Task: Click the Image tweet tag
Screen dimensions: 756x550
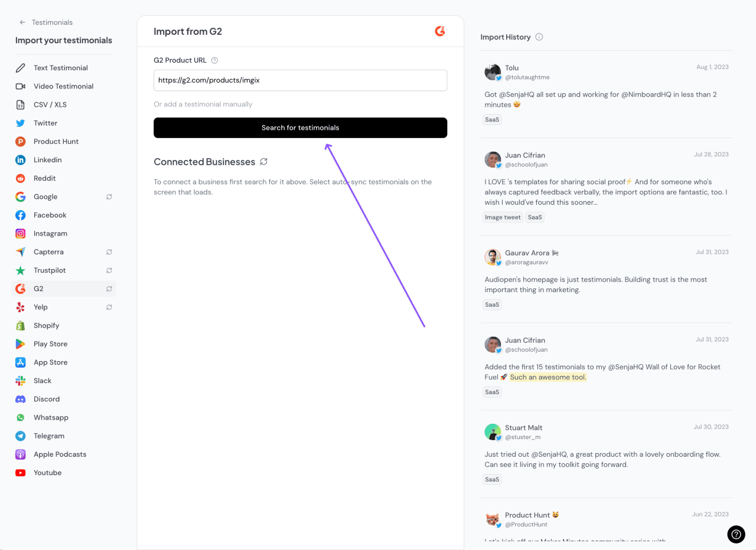Action: 503,217
